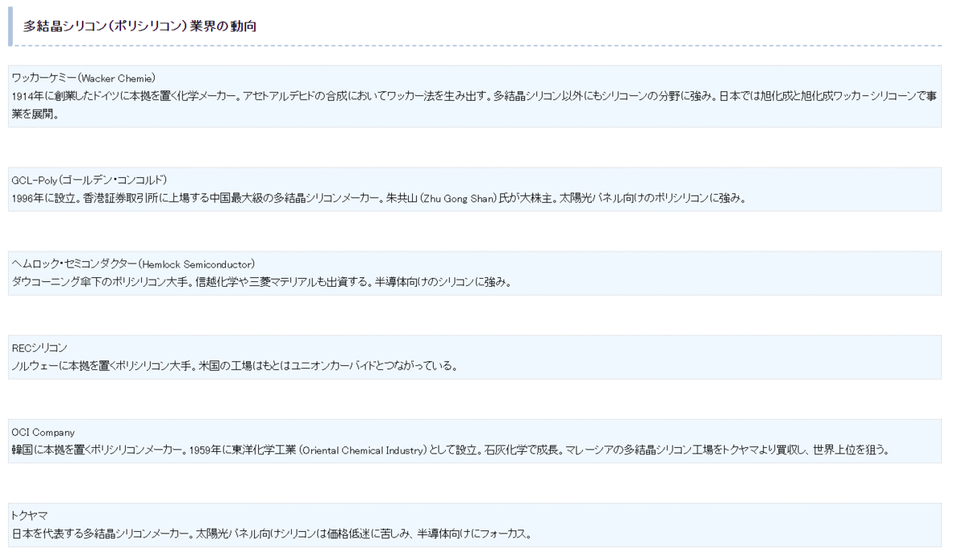Click the Hemlock description starting ダウコーニング傘下
Image resolution: width=962 pixels, height=560 pixels.
coord(261,281)
